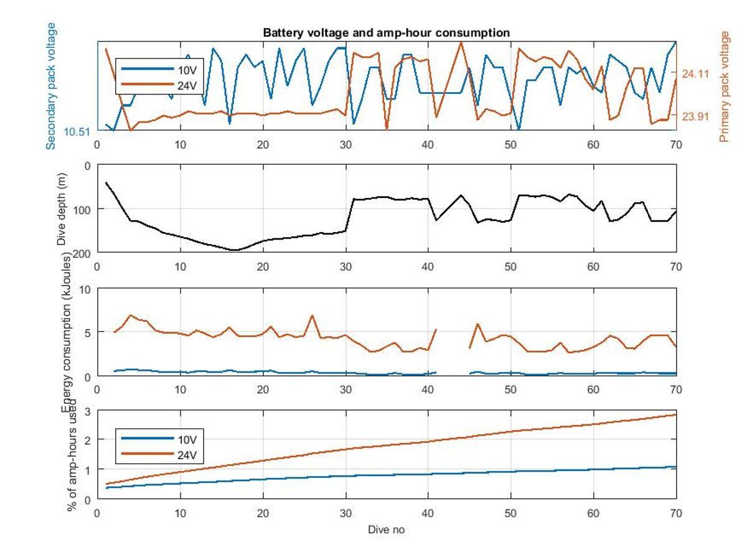The height and width of the screenshot is (560, 747).
Task: Click the "Dive depth (m)" axis label
Action: pyautogui.click(x=62, y=208)
